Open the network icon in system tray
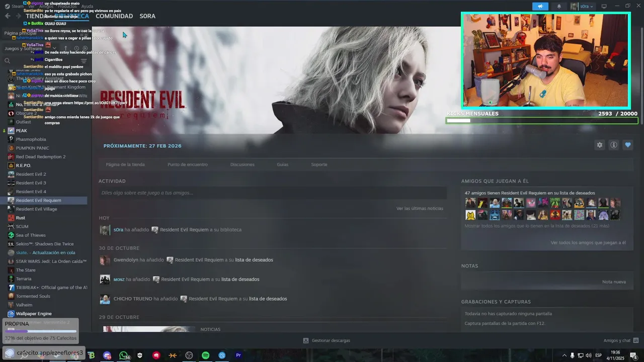644x362 pixels. (581, 355)
